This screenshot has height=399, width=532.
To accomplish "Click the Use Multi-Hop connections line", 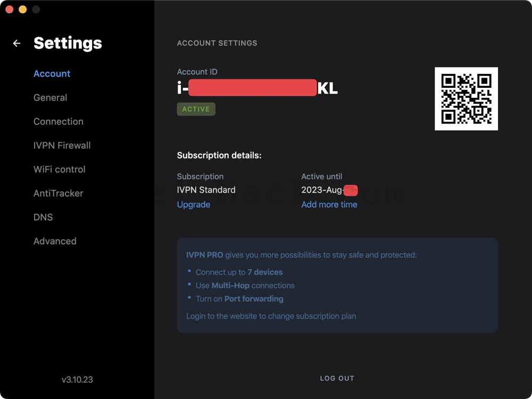I will pos(245,285).
